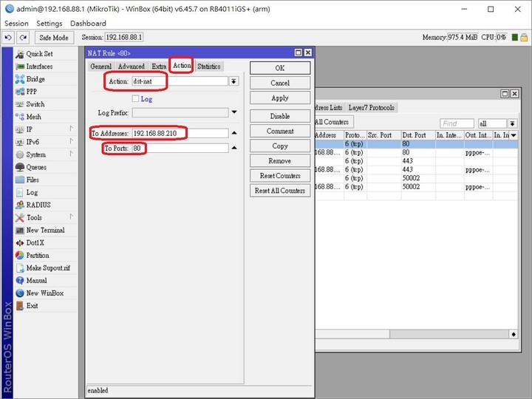Click the Remove button

coord(280,161)
